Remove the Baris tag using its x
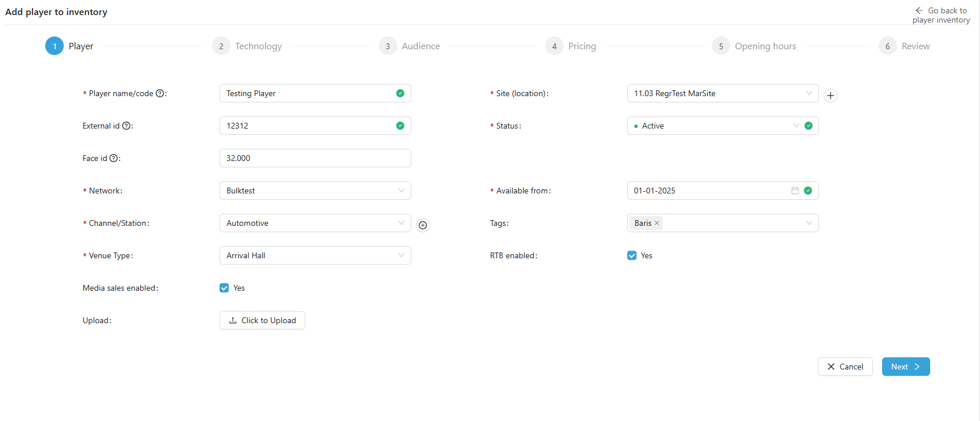The width and height of the screenshot is (980, 421). pos(657,223)
